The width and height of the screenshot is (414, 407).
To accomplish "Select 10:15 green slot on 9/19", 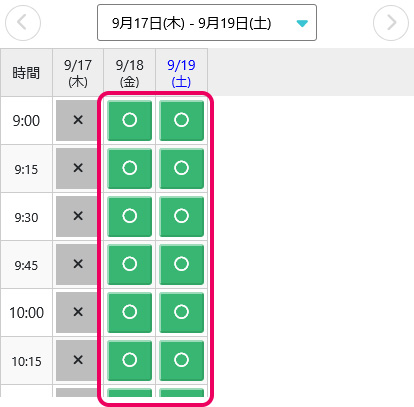I will (181, 360).
